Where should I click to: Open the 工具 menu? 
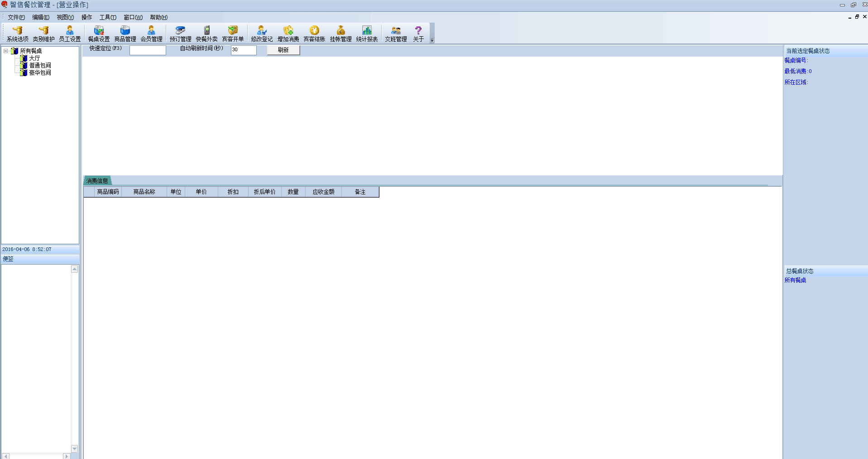pos(108,17)
